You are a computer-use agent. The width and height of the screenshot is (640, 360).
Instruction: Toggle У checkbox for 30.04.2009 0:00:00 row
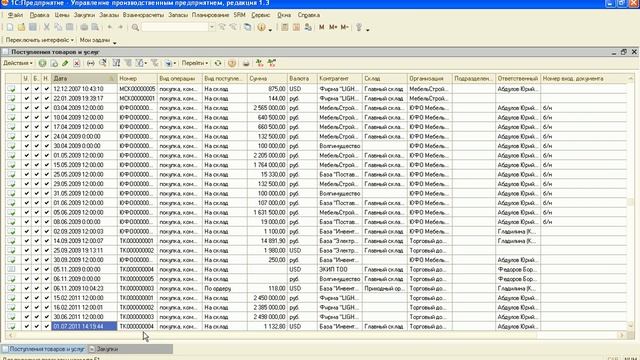(27, 146)
